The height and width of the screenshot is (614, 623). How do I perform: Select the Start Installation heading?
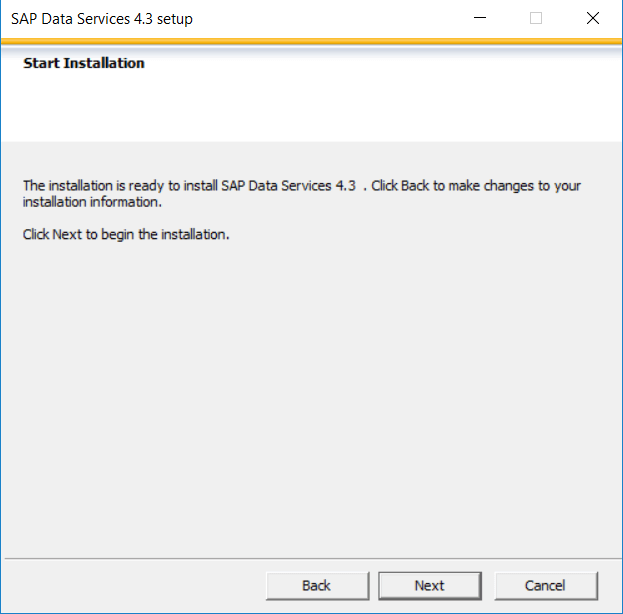pos(84,63)
